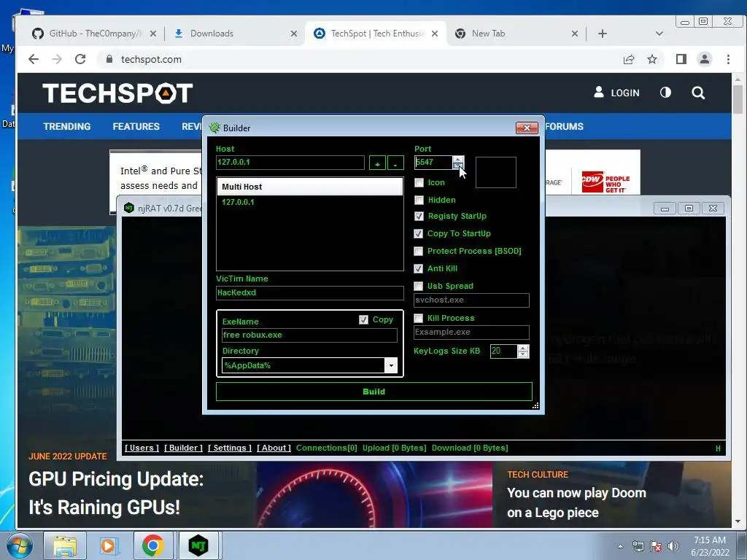Click the Host field with 127.0.0.1
This screenshot has height=560, width=747.
pyautogui.click(x=290, y=163)
